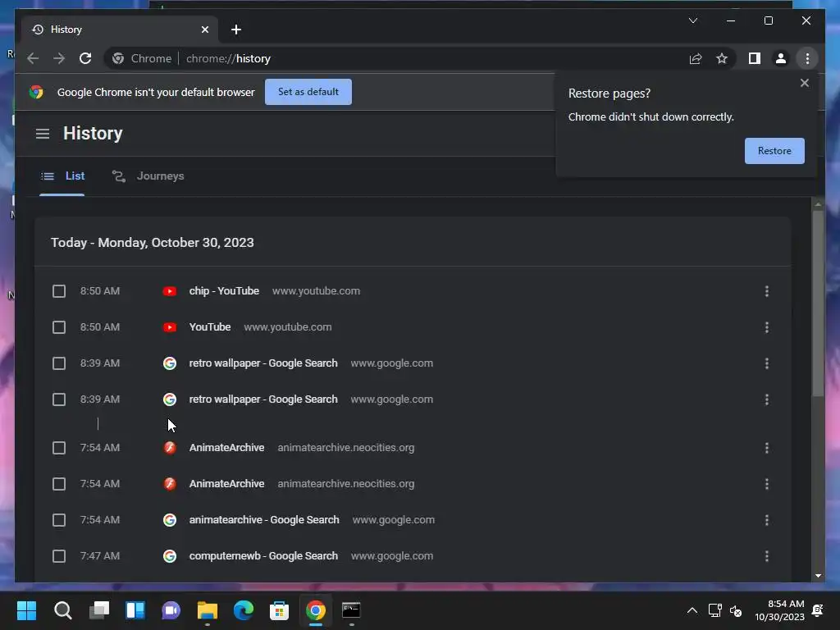Check the first AnimateArchive entry checkbox
840x630 pixels.
click(x=59, y=447)
